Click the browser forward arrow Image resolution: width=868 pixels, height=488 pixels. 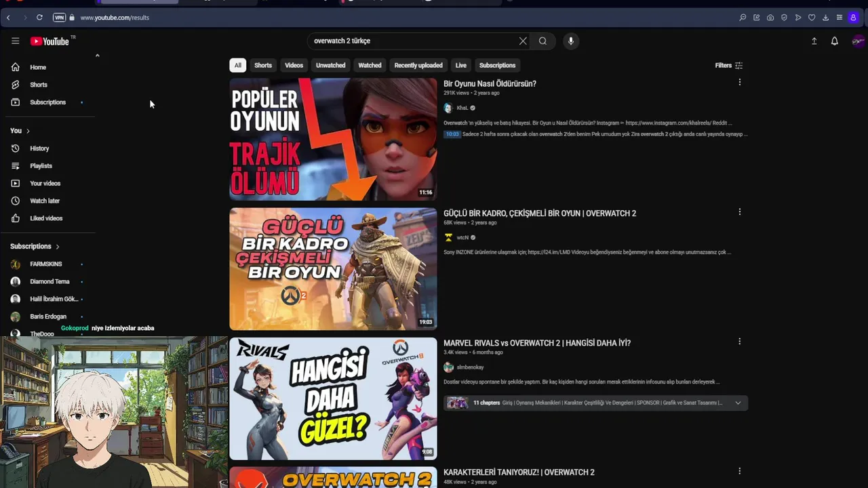(x=24, y=18)
